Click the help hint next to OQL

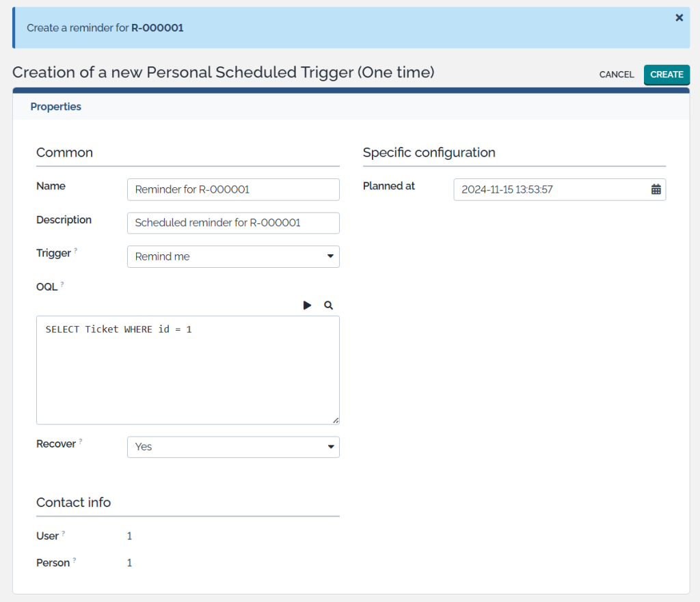pyautogui.click(x=62, y=284)
